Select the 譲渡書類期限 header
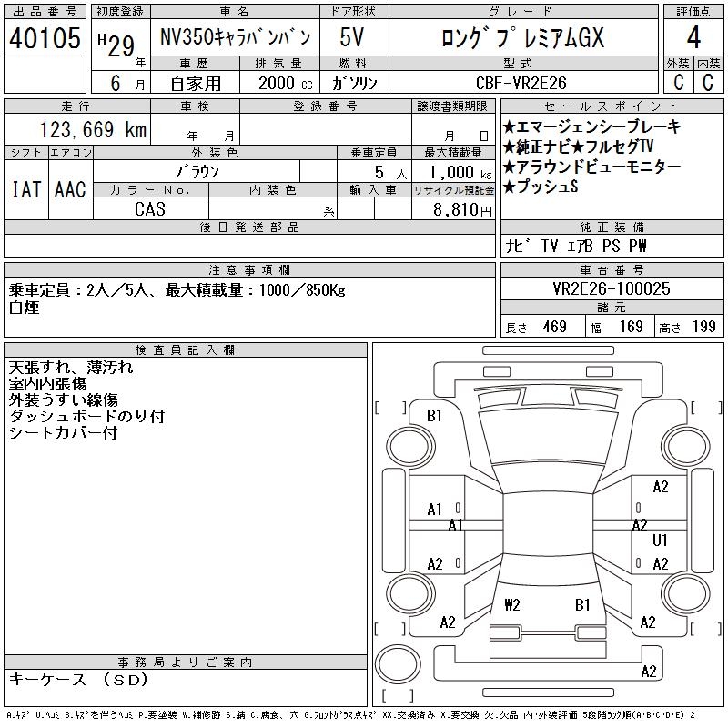The image size is (728, 728). [x=452, y=106]
